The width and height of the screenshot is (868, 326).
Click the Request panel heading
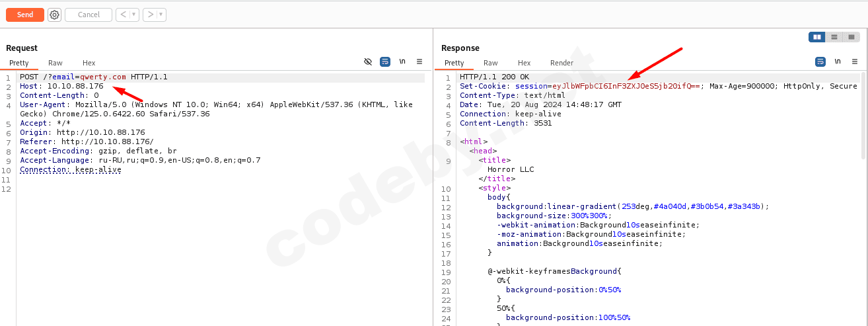coord(22,48)
